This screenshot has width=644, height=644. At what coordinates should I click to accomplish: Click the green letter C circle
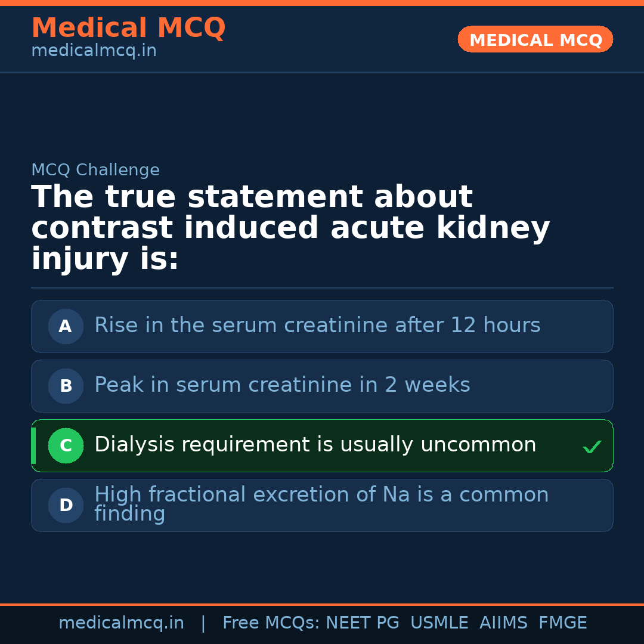(66, 445)
